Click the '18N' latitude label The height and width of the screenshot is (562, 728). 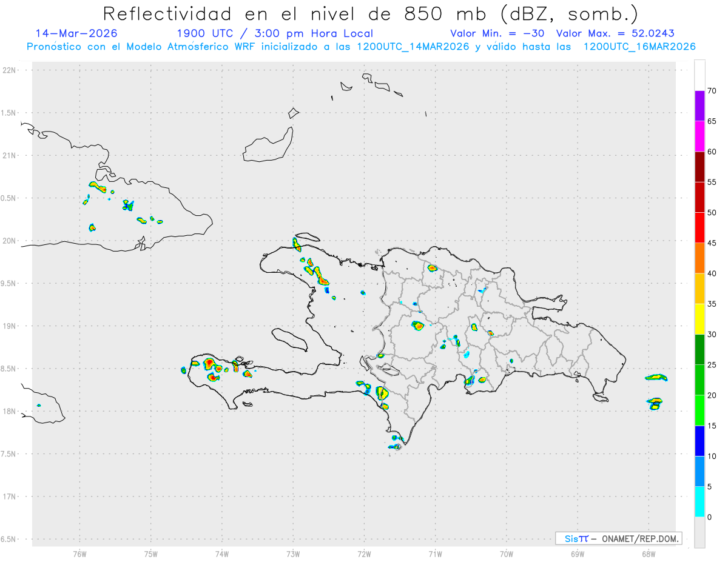[10, 411]
